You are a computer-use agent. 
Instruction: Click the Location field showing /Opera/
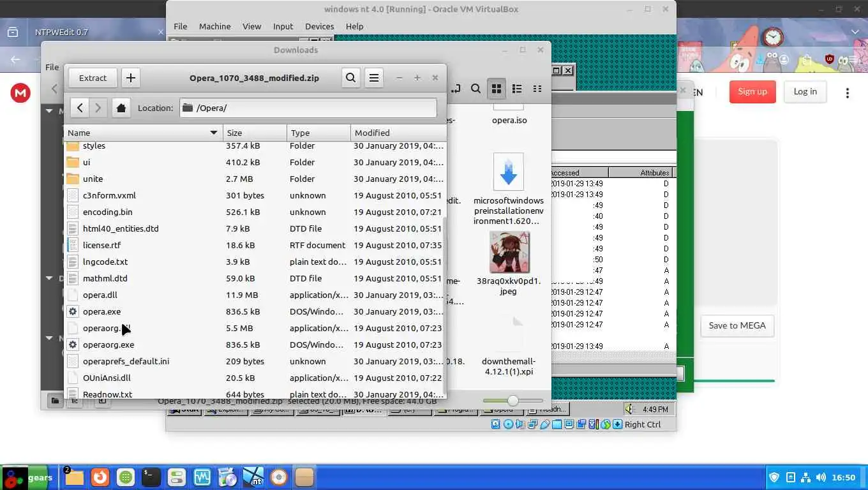[308, 108]
